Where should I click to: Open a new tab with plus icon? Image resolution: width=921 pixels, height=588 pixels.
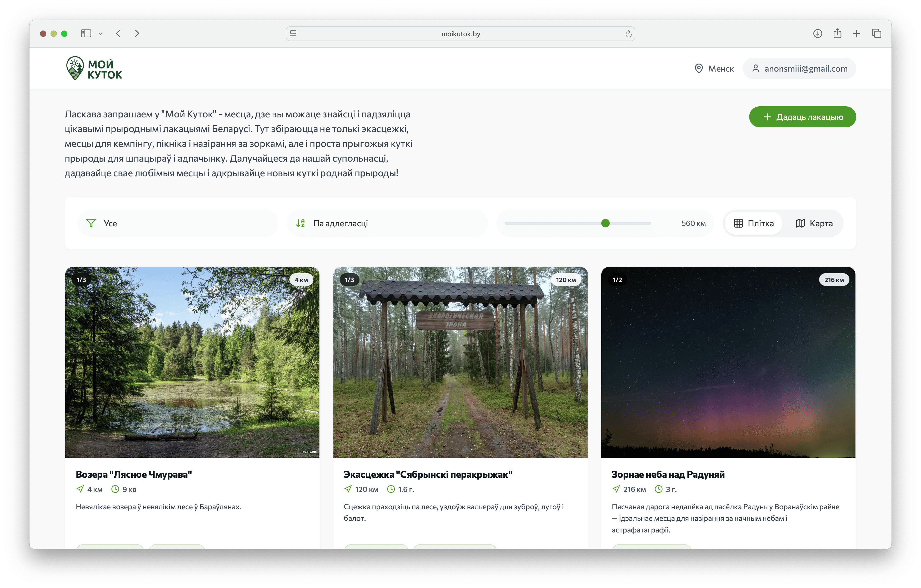(857, 34)
